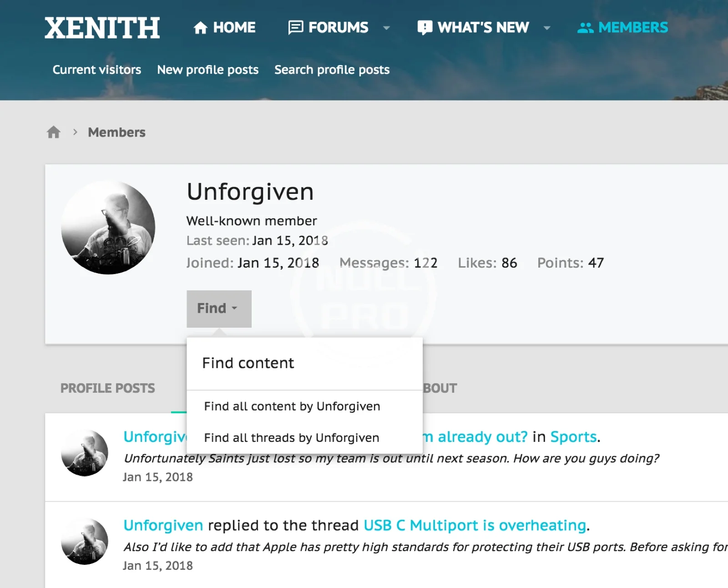The height and width of the screenshot is (588, 728).
Task: Open USB C Multiport is overheating thread
Action: click(x=475, y=525)
